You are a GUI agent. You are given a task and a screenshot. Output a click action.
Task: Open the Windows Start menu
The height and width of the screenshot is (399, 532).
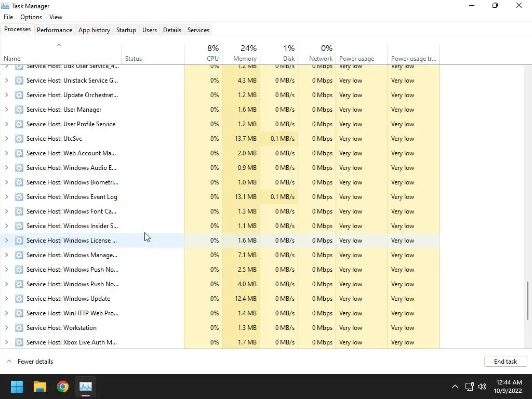[17, 387]
